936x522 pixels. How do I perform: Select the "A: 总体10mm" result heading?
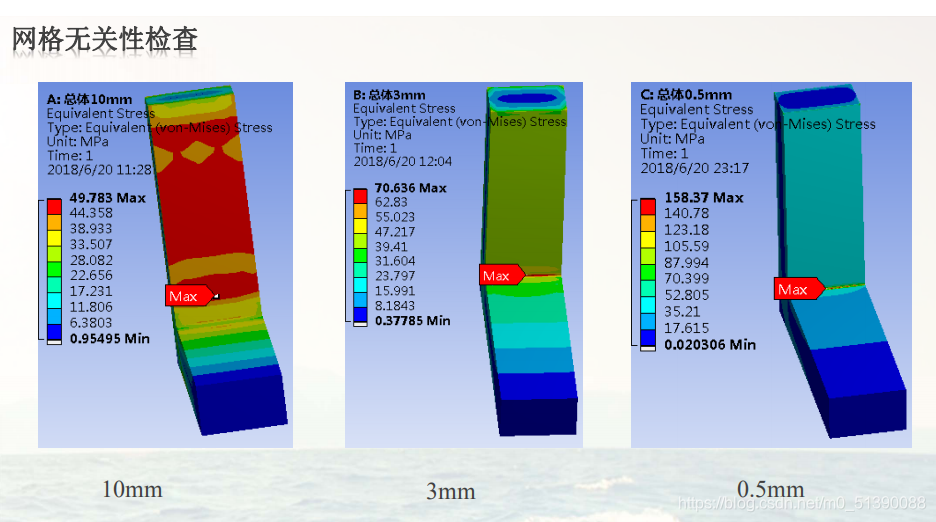click(x=89, y=99)
